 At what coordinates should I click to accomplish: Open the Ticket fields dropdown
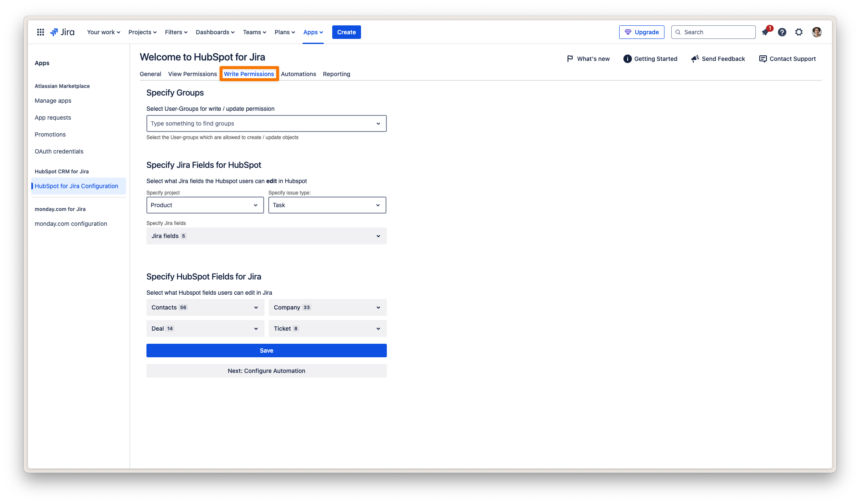(327, 329)
